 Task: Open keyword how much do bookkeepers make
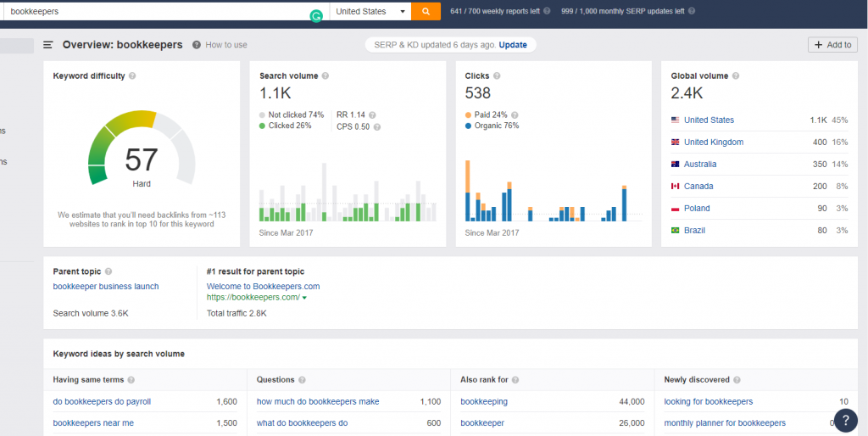[319, 402]
